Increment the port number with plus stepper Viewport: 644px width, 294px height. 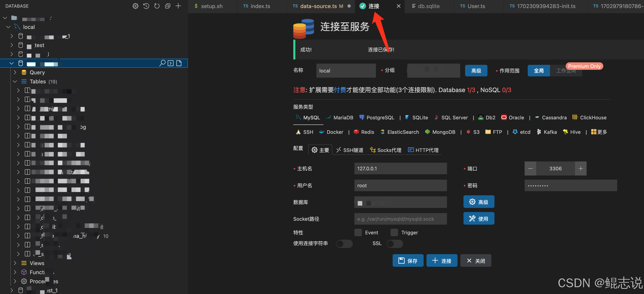[x=581, y=168]
